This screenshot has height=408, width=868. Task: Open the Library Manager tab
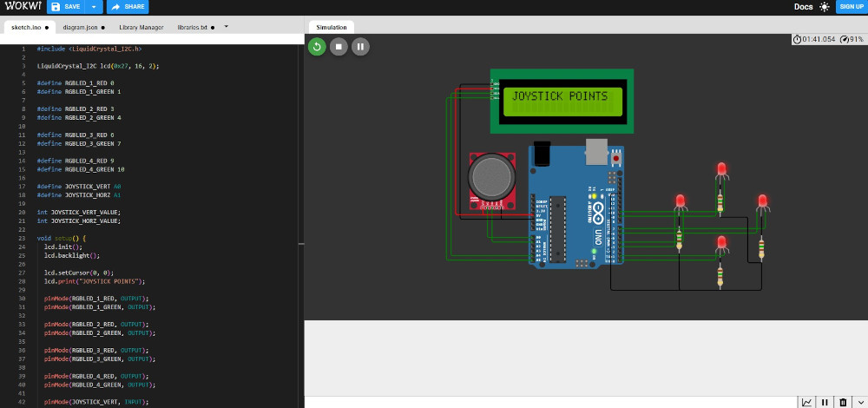coord(141,27)
